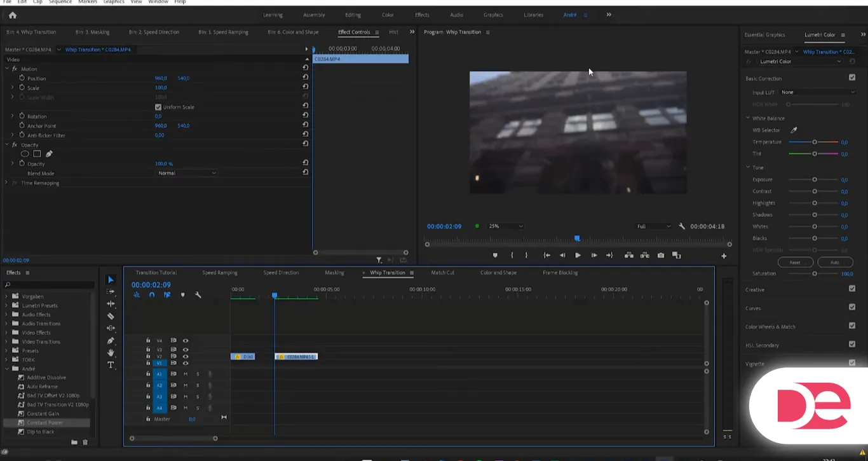This screenshot has height=461, width=868.
Task: Open the Match Cut sequence tab
Action: coord(442,273)
